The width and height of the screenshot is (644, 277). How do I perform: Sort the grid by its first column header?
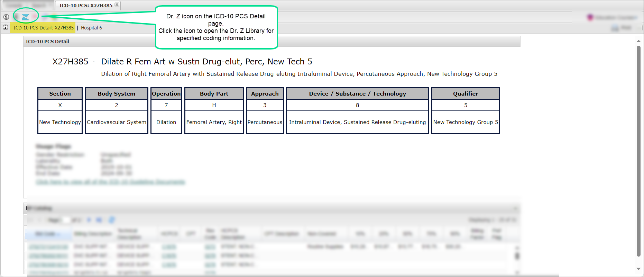tap(48, 234)
